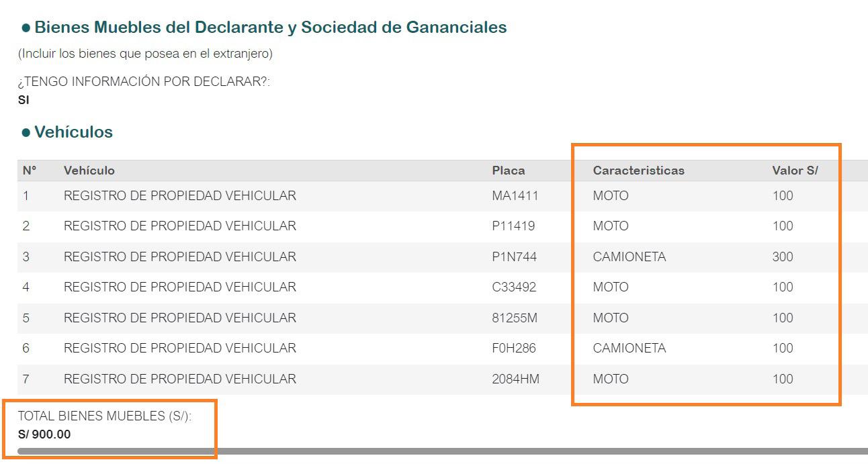This screenshot has width=868, height=464.
Task: Click the Bienes Muebles del Declarante heading
Action: coord(270,28)
